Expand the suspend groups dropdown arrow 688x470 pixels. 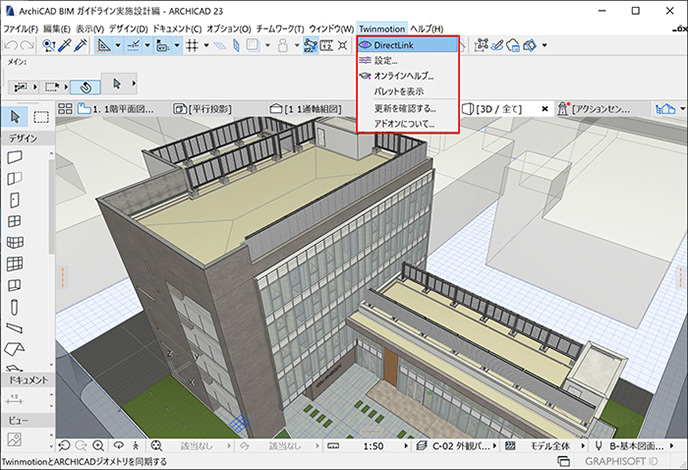coord(297,45)
